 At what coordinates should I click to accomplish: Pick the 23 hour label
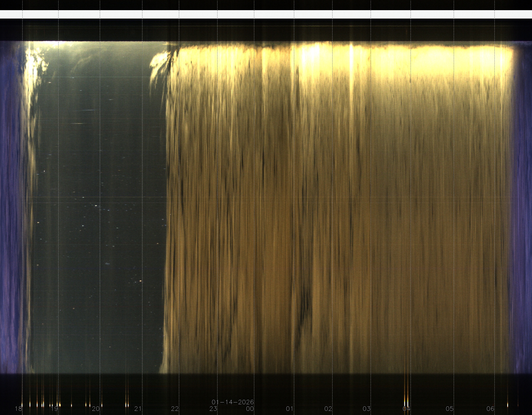pyautogui.click(x=213, y=409)
